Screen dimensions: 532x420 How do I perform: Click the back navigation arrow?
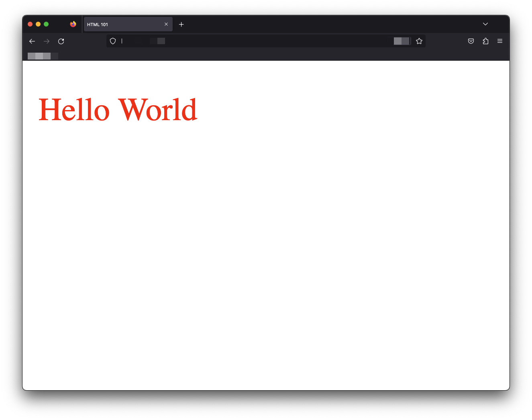point(32,41)
